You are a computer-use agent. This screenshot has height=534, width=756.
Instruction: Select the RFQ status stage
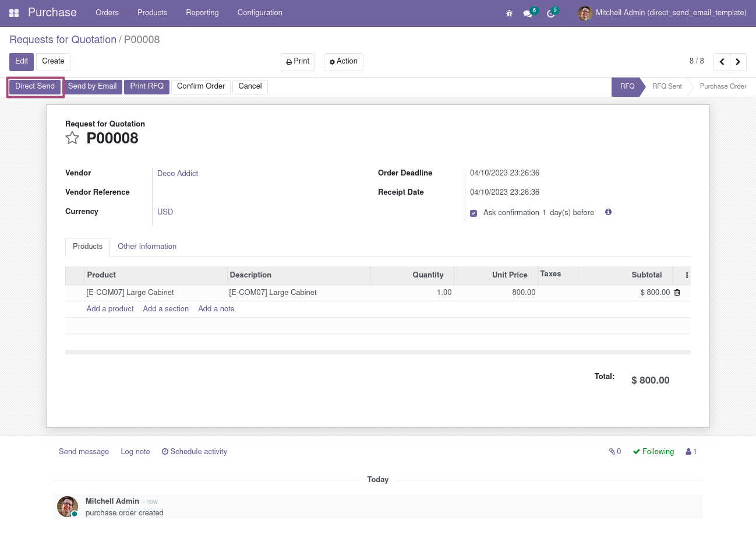(x=627, y=87)
